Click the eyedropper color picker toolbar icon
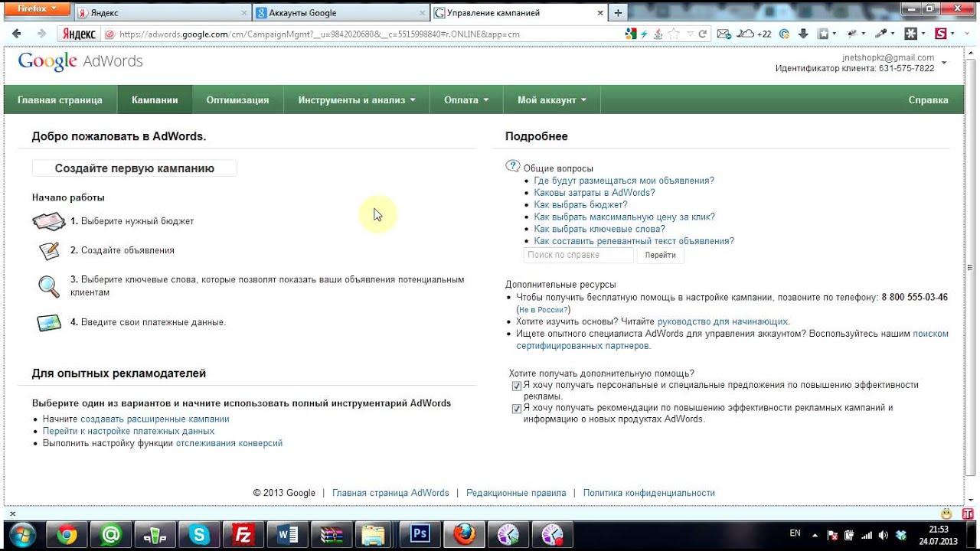Image resolution: width=980 pixels, height=551 pixels. (880, 34)
